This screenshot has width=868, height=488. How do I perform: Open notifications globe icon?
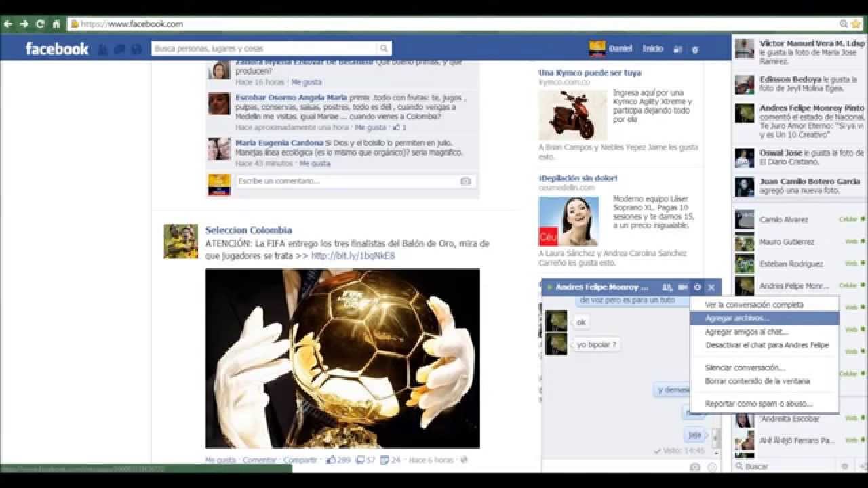pos(136,49)
